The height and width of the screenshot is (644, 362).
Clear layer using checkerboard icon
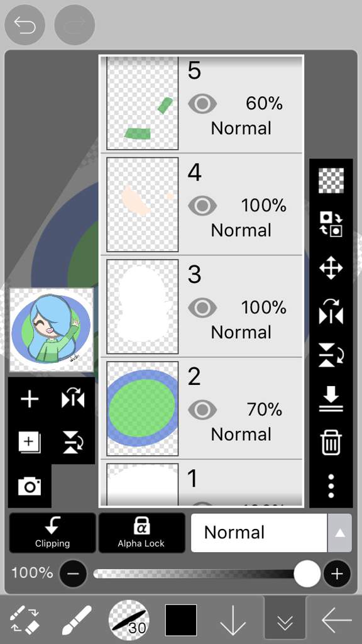coord(331,180)
